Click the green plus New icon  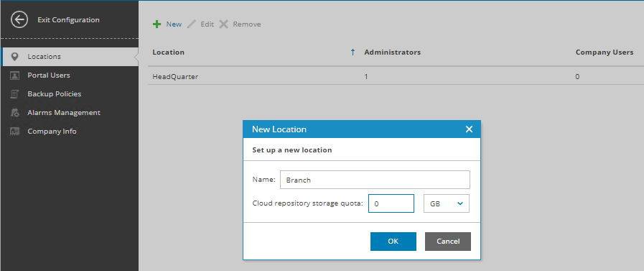pyautogui.click(x=157, y=24)
